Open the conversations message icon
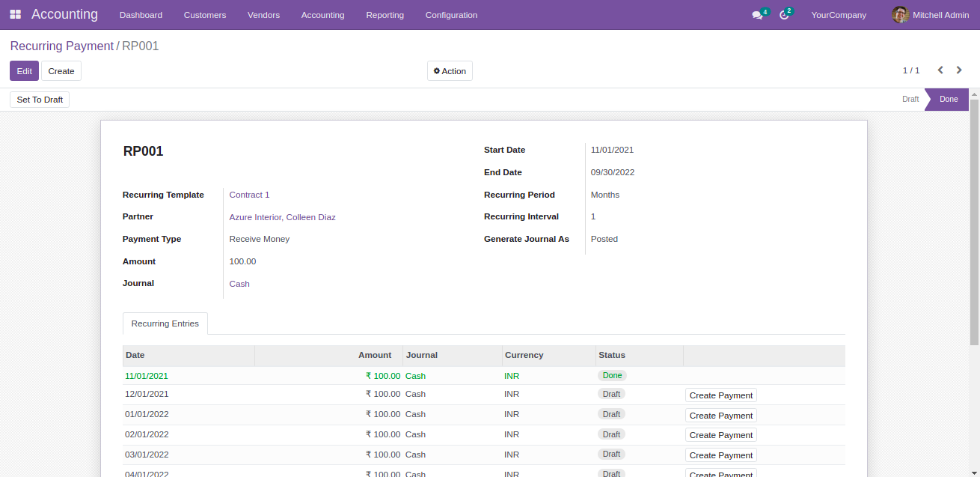980x477 pixels. pos(757,15)
